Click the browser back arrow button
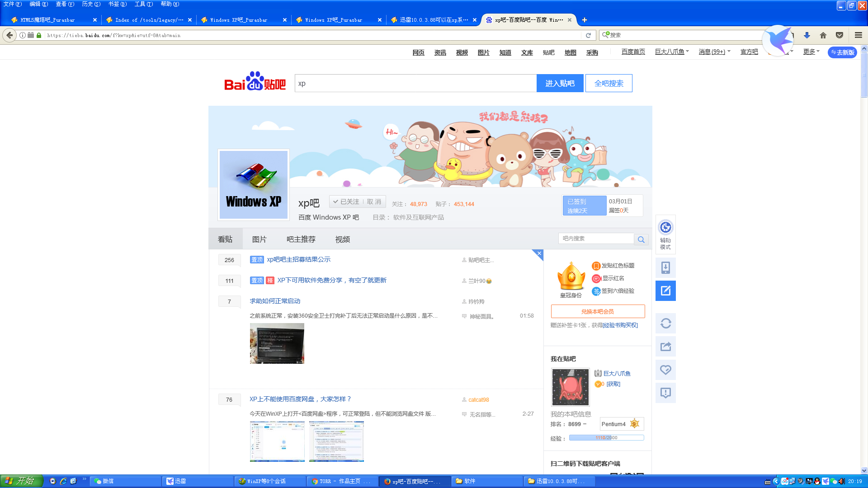 9,35
